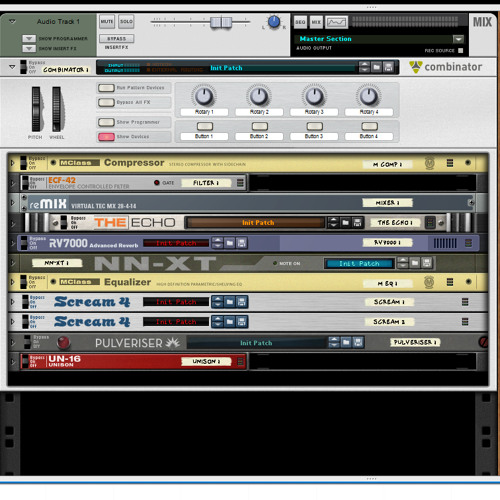Screen dimensions: 500x500
Task: Save Scream 2 patch disk icon
Action: [242, 322]
